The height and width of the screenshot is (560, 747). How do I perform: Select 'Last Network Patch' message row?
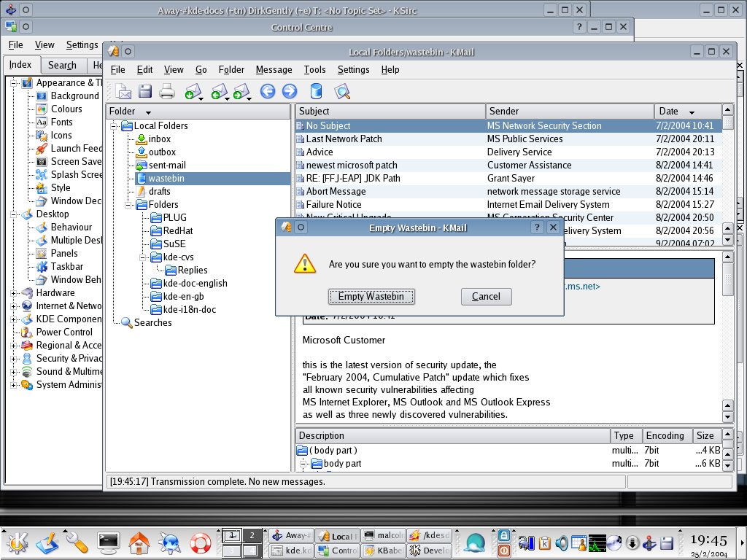pos(508,139)
